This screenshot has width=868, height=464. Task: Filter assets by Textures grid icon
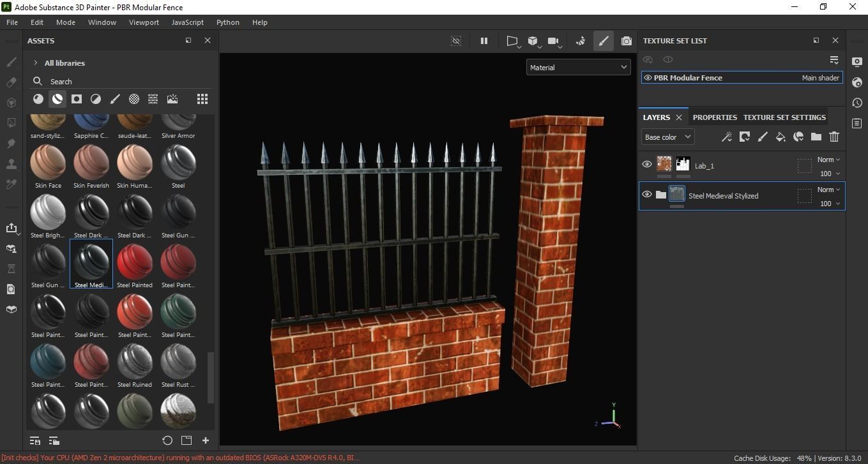pyautogui.click(x=153, y=99)
